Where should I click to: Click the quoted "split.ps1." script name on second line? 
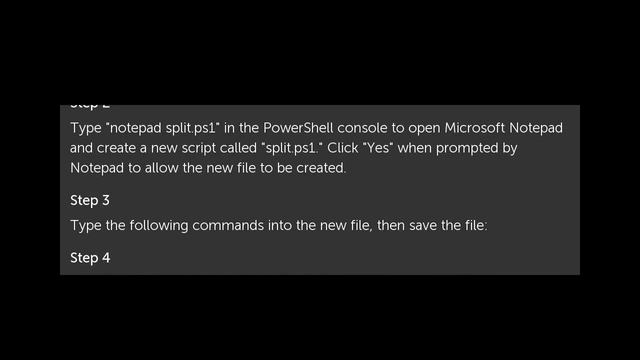click(292, 148)
